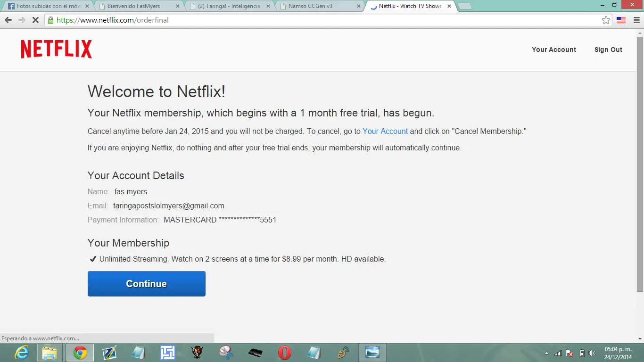Close the Namso CCGen v3 tab
Viewport: 644px width, 362px height.
(x=358, y=6)
